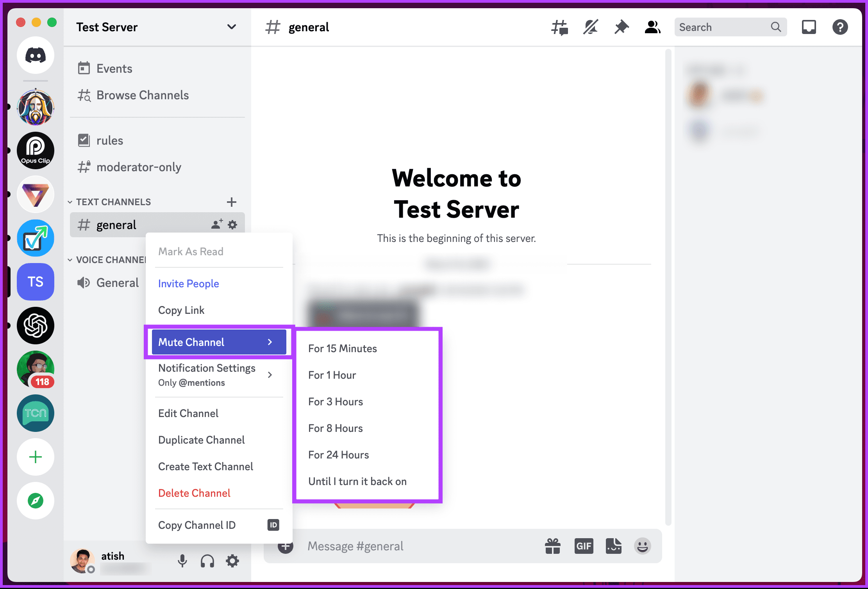This screenshot has height=589, width=868.
Task: Open gift Nitro icon
Action: (552, 546)
